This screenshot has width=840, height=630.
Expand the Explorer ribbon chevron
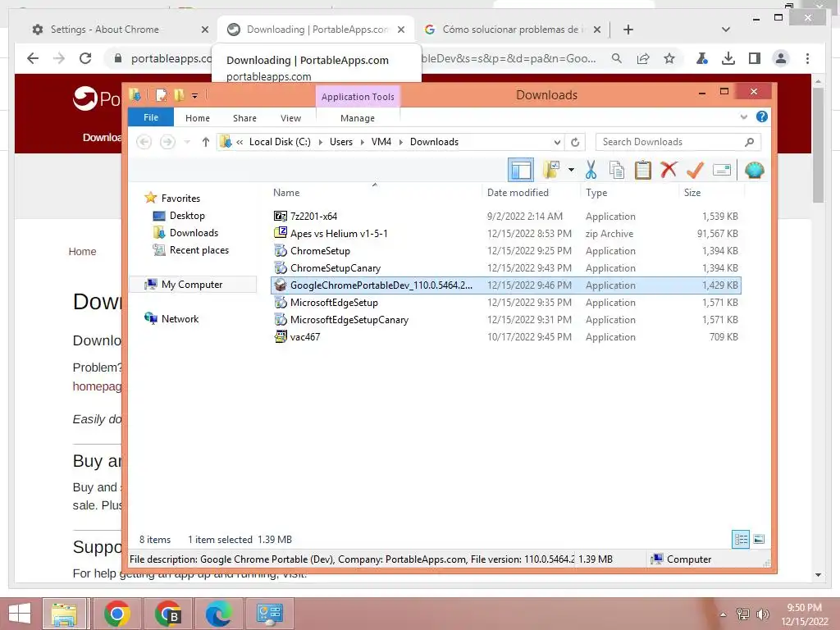(x=743, y=116)
